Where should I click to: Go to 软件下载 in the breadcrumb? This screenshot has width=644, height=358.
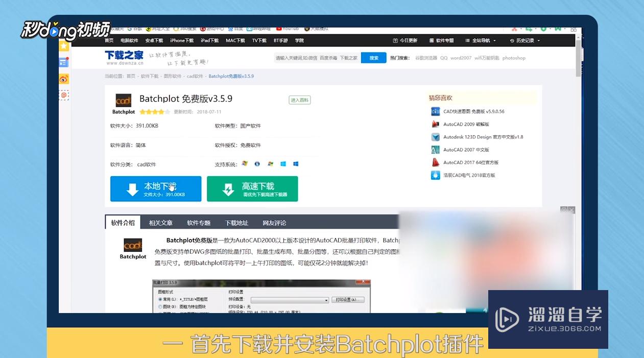pyautogui.click(x=150, y=76)
